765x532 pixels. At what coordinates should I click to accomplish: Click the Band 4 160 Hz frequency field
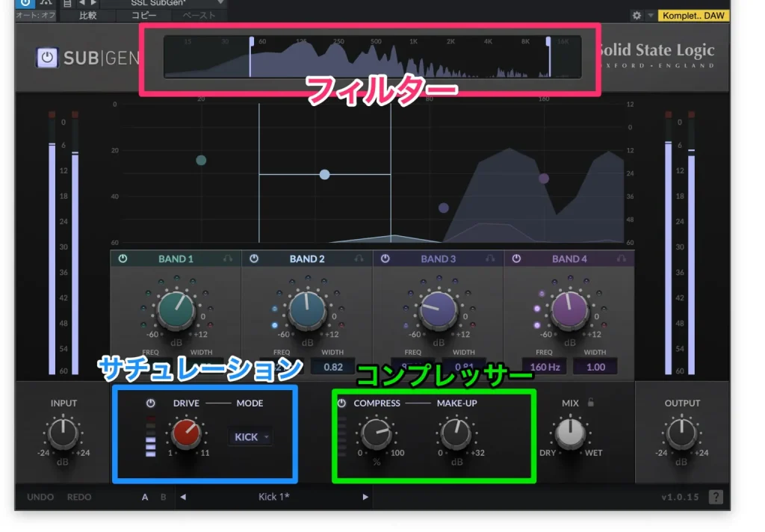[545, 367]
